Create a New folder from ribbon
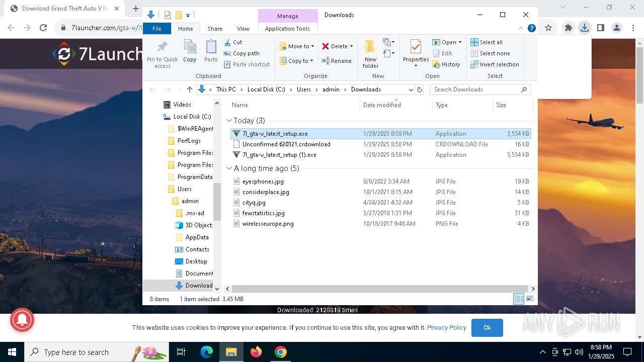 pos(370,54)
